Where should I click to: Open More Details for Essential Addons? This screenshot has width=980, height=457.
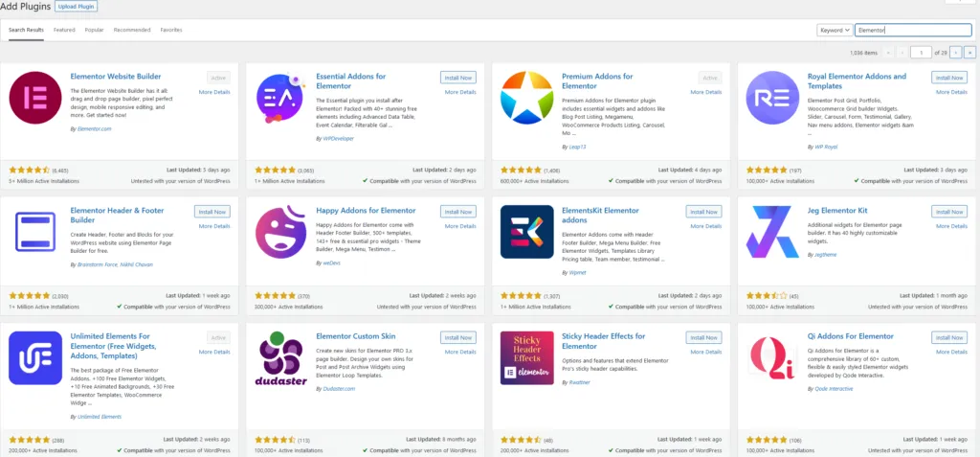460,92
